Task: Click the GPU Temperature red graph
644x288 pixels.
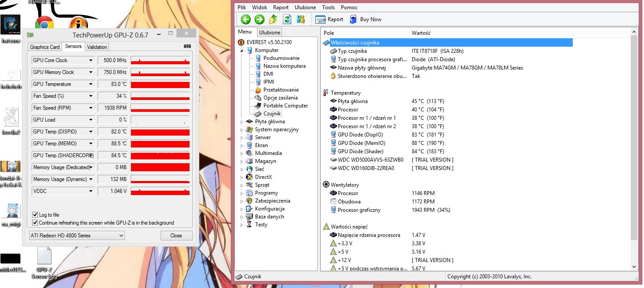Action: coord(160,84)
